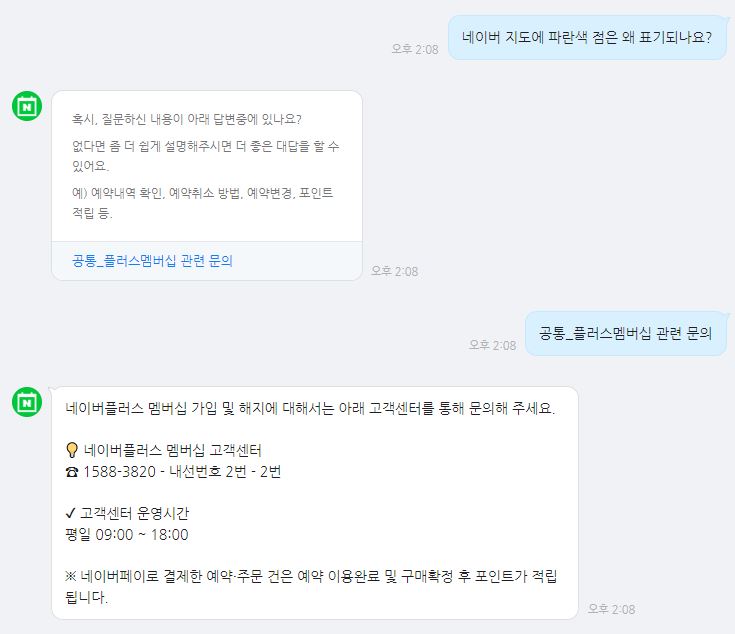This screenshot has width=735, height=634.
Task: Click the timestamp after the 고객센터 reply
Action: pos(611,609)
